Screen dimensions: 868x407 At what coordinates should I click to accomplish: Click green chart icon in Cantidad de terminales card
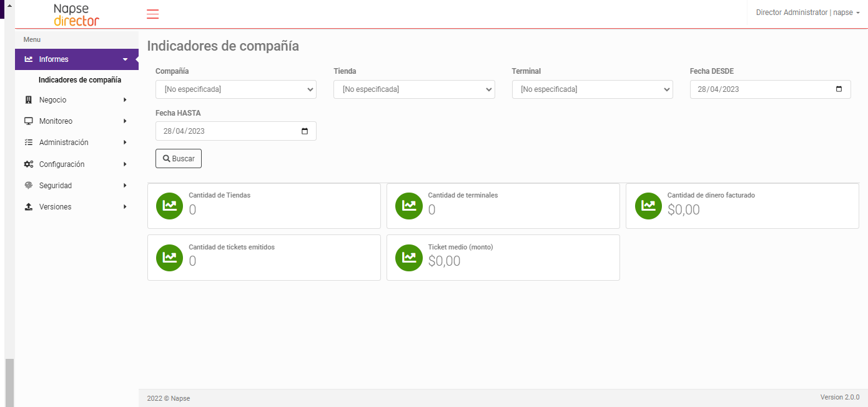click(x=408, y=206)
